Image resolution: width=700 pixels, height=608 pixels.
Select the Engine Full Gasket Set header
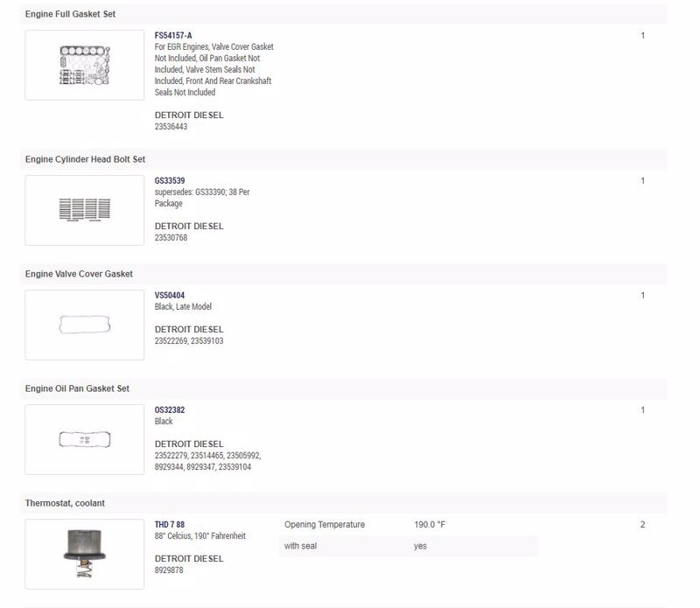pyautogui.click(x=70, y=14)
